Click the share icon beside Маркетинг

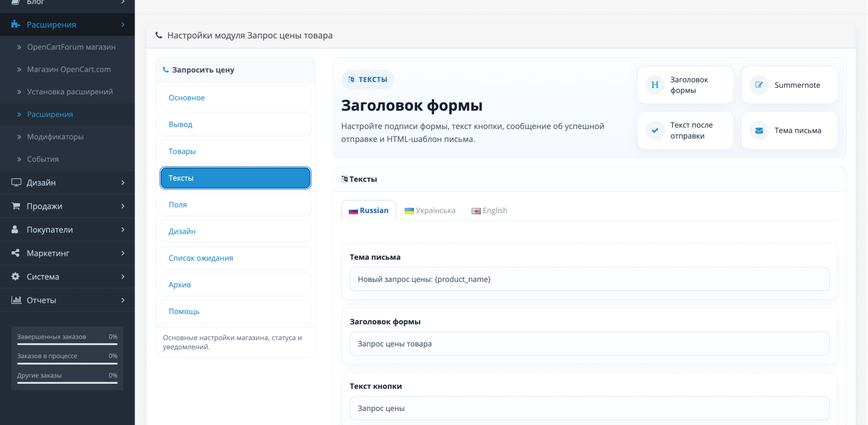(x=16, y=253)
